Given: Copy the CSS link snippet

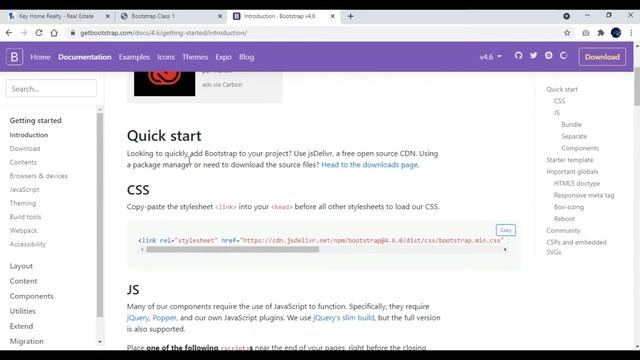Looking at the screenshot, I should click(506, 230).
